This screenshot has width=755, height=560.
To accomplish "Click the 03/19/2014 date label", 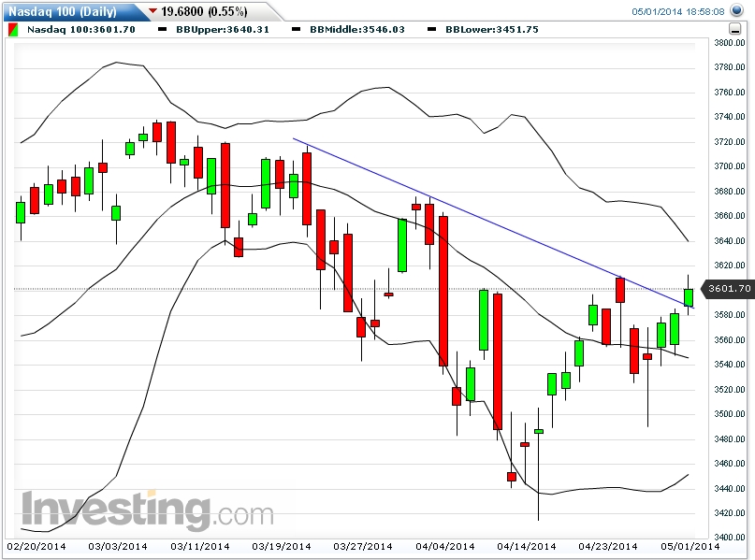I will click(x=282, y=547).
